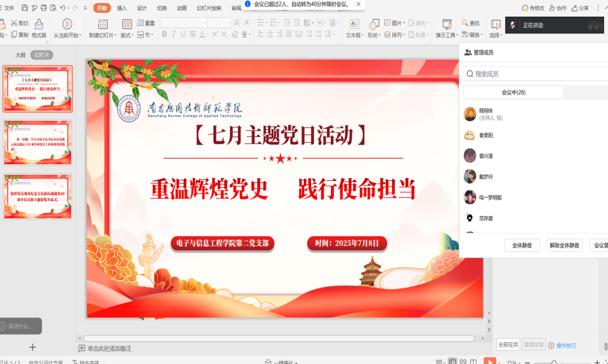Image resolution: width=608 pixels, height=364 pixels.
Task: Click the Save icon in quick access bar
Action: (x=24, y=8)
